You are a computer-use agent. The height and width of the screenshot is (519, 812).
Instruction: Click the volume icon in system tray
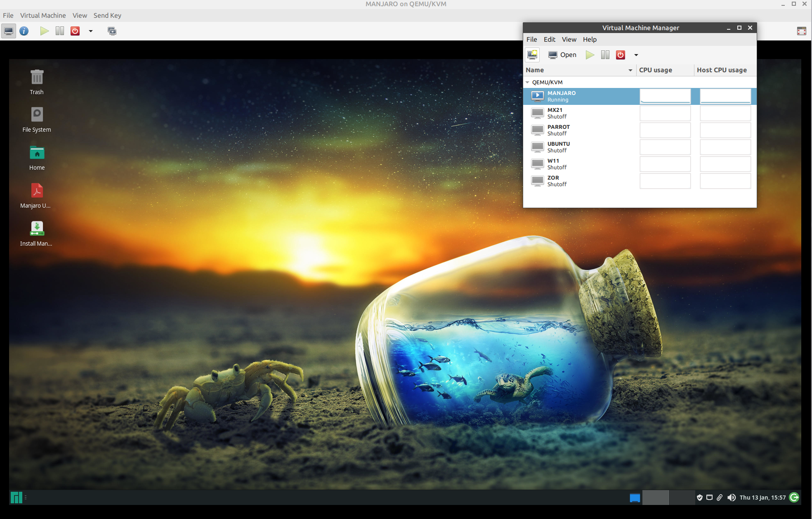731,498
